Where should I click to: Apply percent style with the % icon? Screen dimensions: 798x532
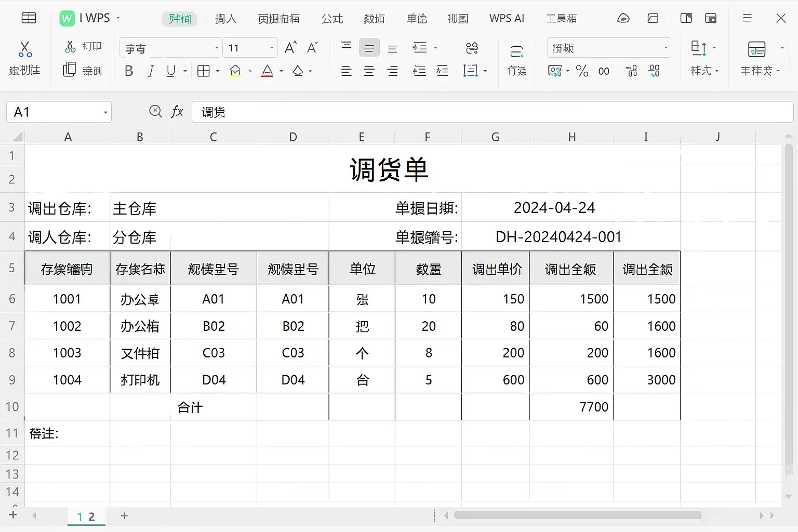(x=582, y=71)
